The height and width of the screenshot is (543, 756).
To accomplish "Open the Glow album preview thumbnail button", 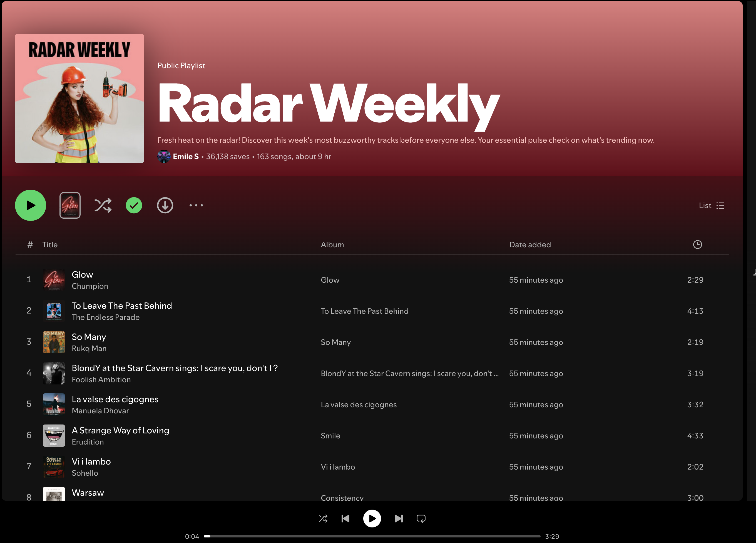I will pyautogui.click(x=70, y=205).
